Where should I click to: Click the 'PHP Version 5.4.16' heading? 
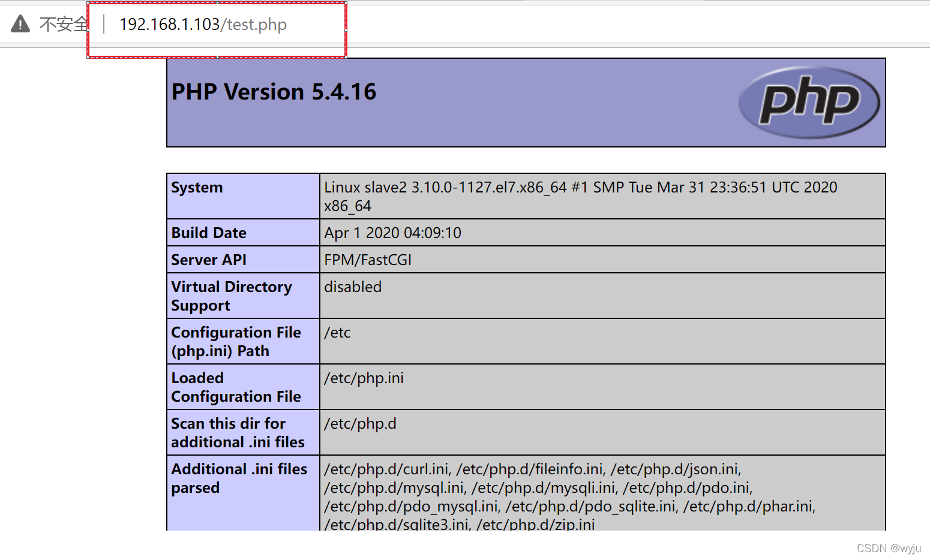[274, 92]
